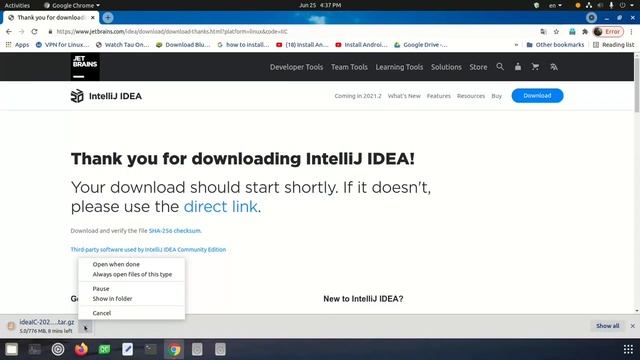Open the Google Chrome app menu in top bar
The height and width of the screenshot is (360, 640).
pyautogui.click(x=72, y=5)
